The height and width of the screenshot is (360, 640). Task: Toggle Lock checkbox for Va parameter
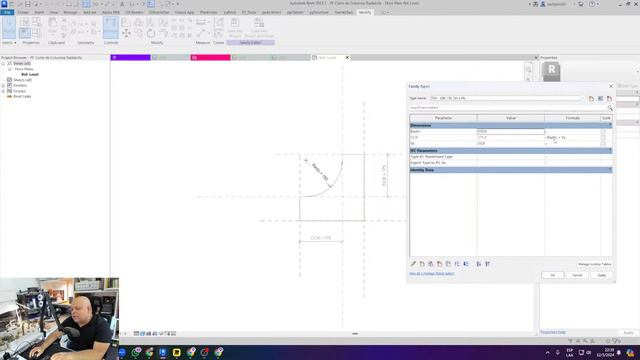(603, 144)
